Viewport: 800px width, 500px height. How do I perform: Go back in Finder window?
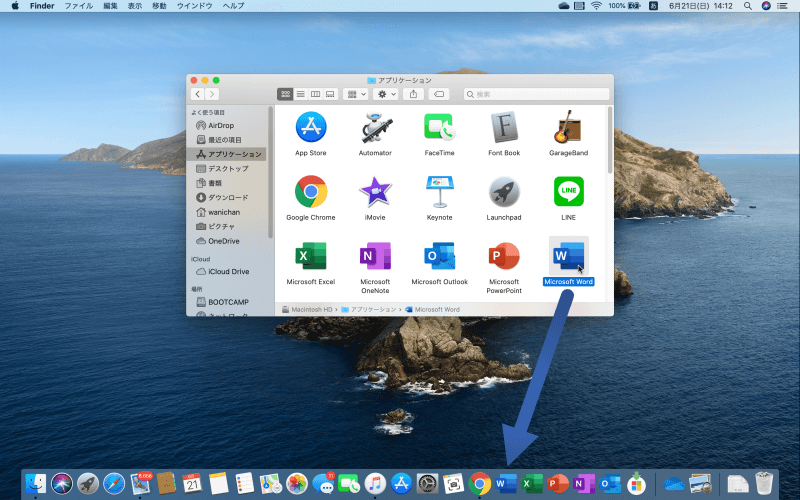(x=198, y=94)
